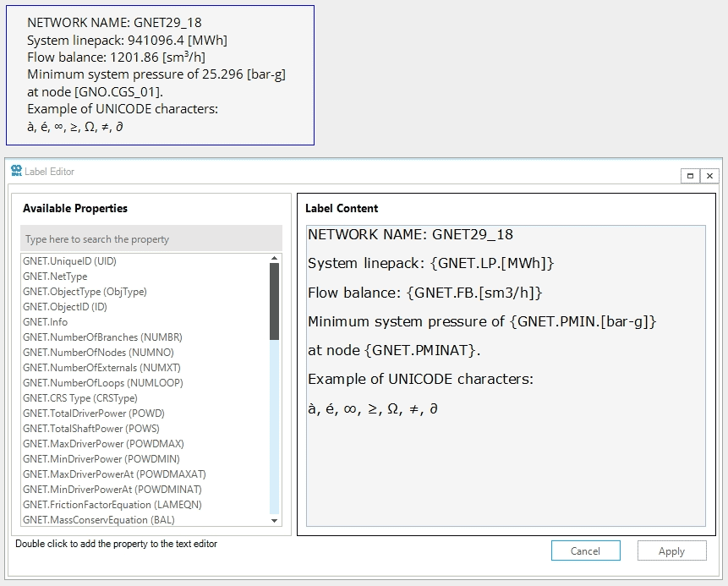Screen dimensions: 728x586
Task: Select GNET.UniqueID (UID) property
Action: coord(69,261)
